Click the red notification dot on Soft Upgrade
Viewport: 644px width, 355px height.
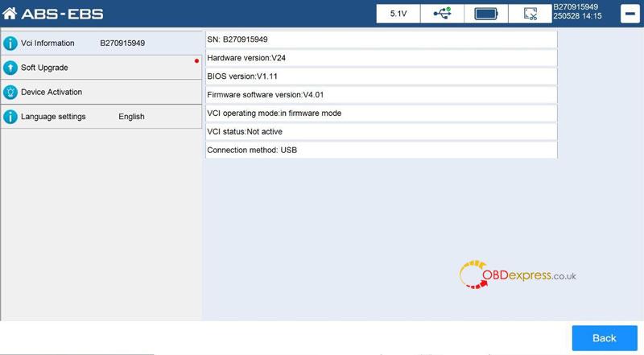[196, 61]
